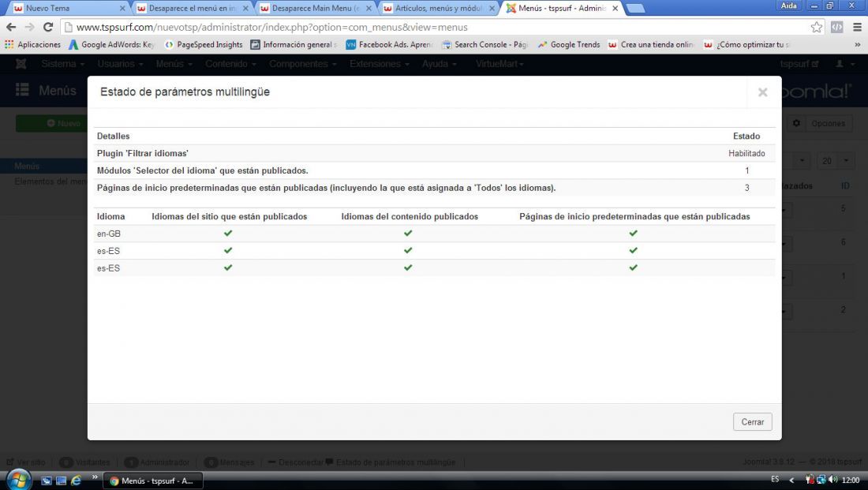868x490 pixels.
Task: Open PageSpeed Insights bookmark
Action: (204, 44)
